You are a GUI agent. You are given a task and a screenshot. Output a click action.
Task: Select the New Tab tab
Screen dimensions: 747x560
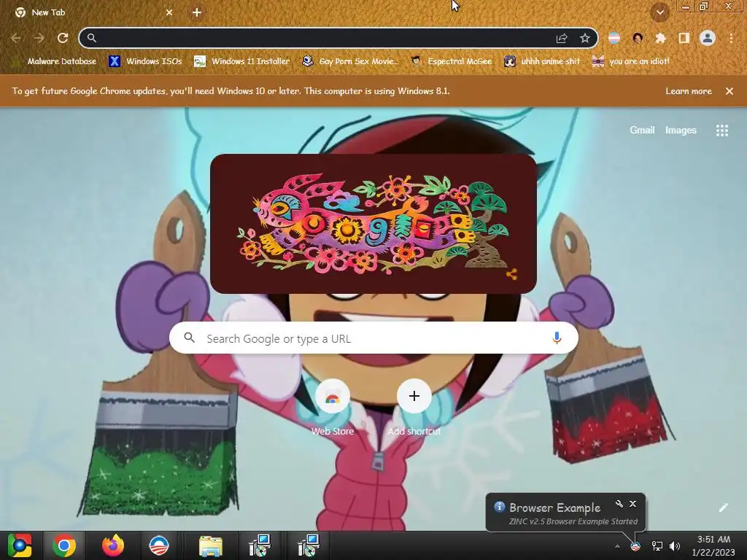[93, 12]
